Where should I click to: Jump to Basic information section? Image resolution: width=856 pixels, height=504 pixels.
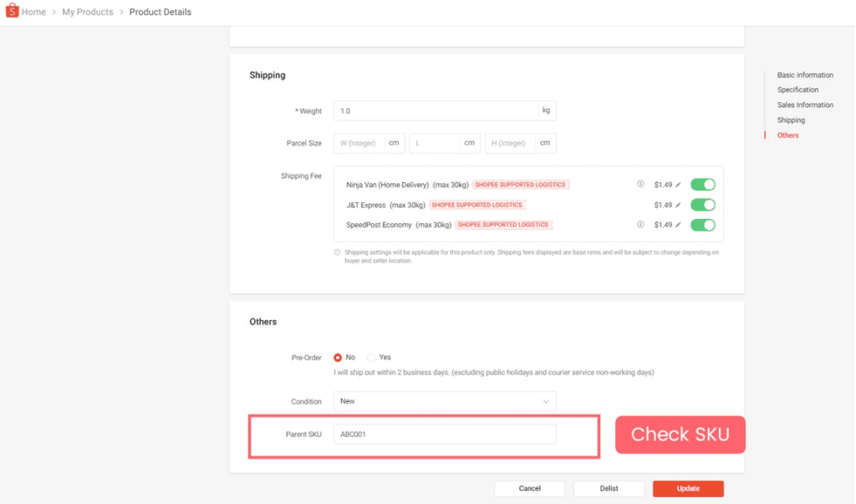click(x=805, y=75)
